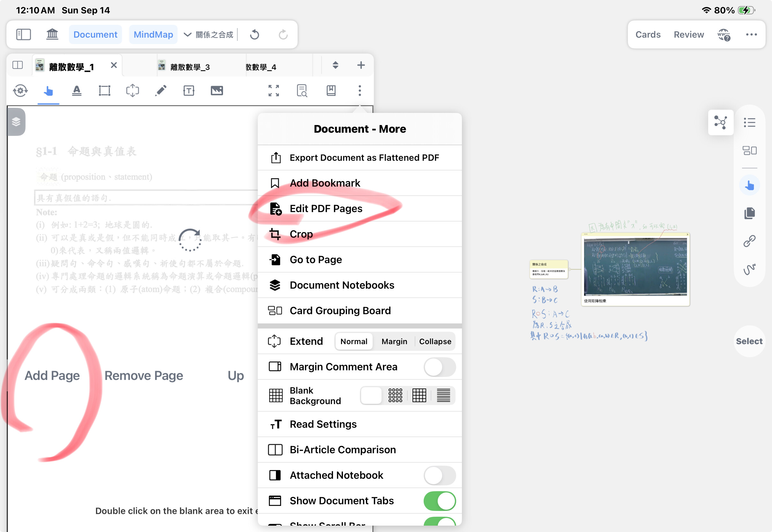This screenshot has height=532, width=772.
Task: Select the text highlight tool
Action: click(x=77, y=91)
